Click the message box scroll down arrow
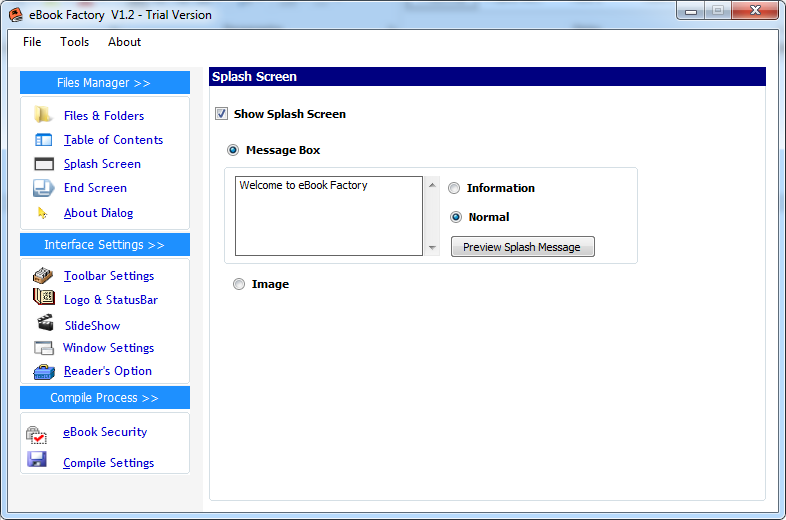This screenshot has height=520, width=786. click(x=432, y=248)
